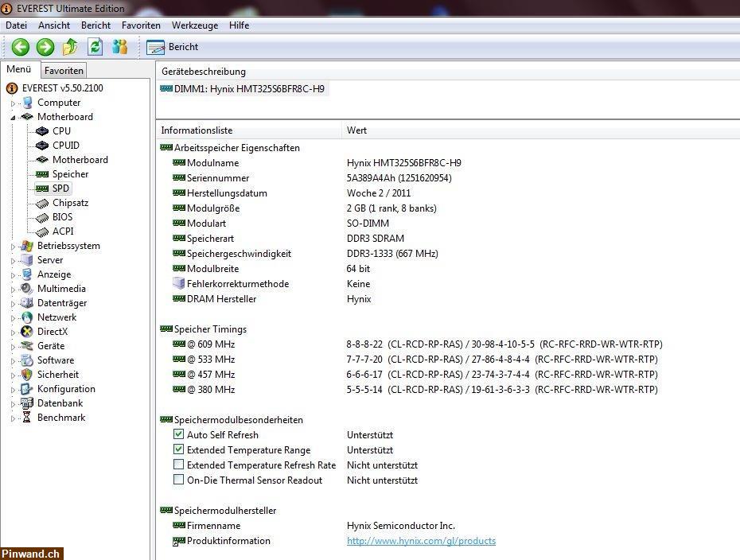
Task: Click the green Forward arrow toolbar icon
Action: [45, 47]
